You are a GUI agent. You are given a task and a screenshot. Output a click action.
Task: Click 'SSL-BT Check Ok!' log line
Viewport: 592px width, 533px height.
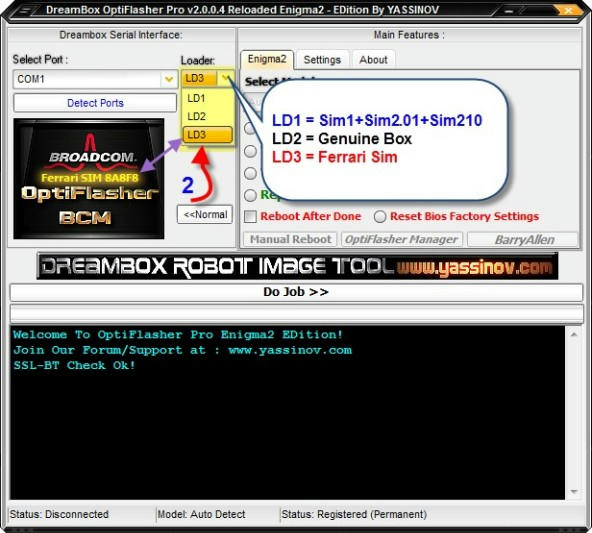[x=74, y=365]
